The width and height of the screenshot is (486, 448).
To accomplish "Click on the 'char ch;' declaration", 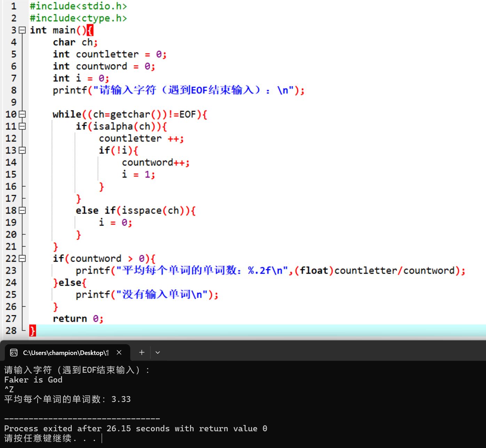I will [75, 43].
